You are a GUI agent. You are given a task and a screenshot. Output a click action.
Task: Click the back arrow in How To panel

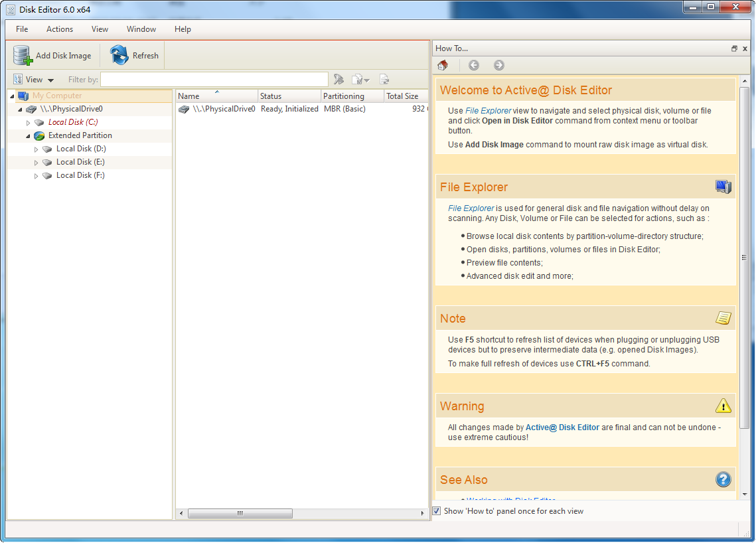click(x=473, y=65)
